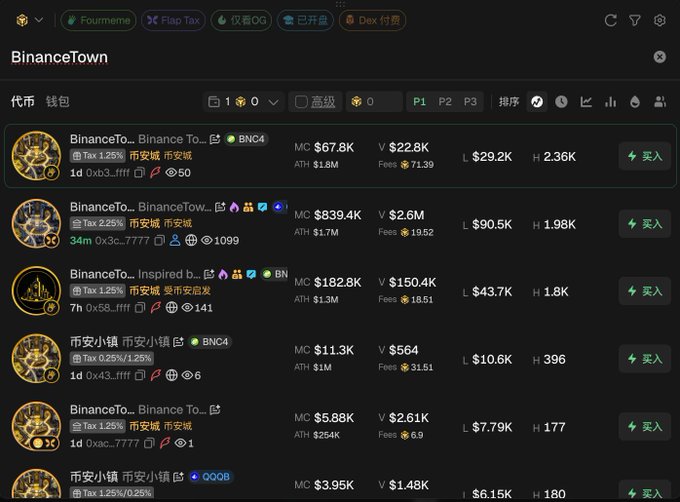Open website globe icon for 0x3c...7777
Viewport: 680px width, 502px height.
click(191, 240)
